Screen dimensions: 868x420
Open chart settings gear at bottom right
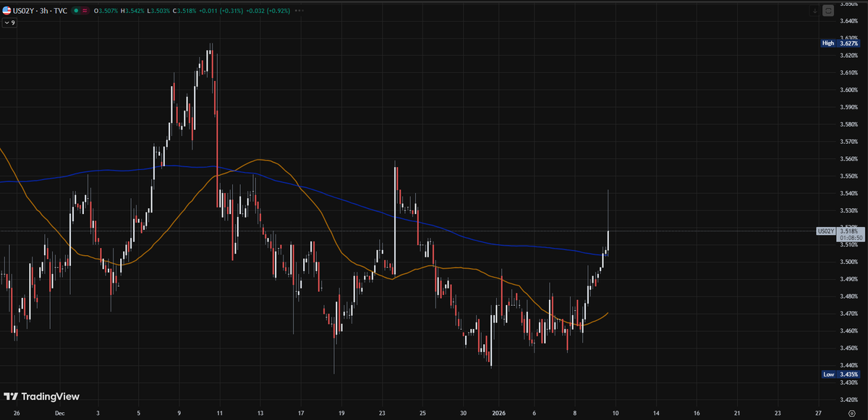851,413
